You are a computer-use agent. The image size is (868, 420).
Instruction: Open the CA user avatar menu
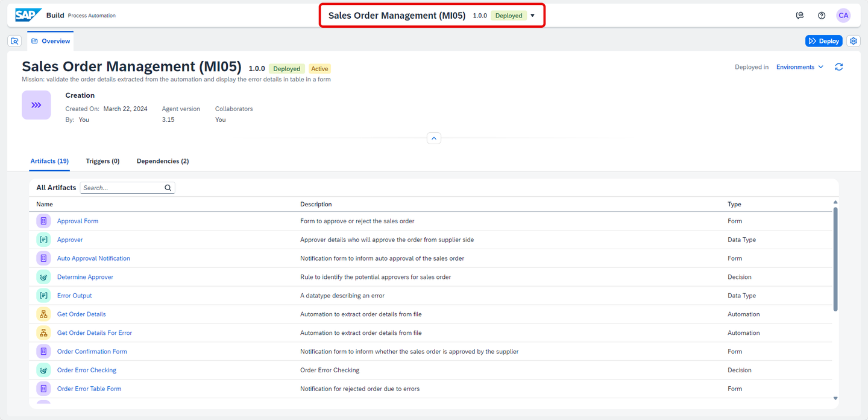[x=843, y=16]
